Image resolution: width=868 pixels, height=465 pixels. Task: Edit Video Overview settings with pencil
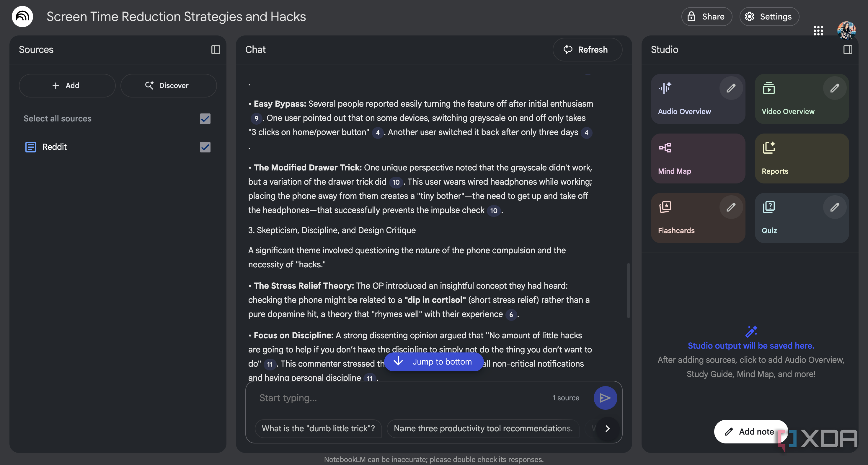point(835,88)
